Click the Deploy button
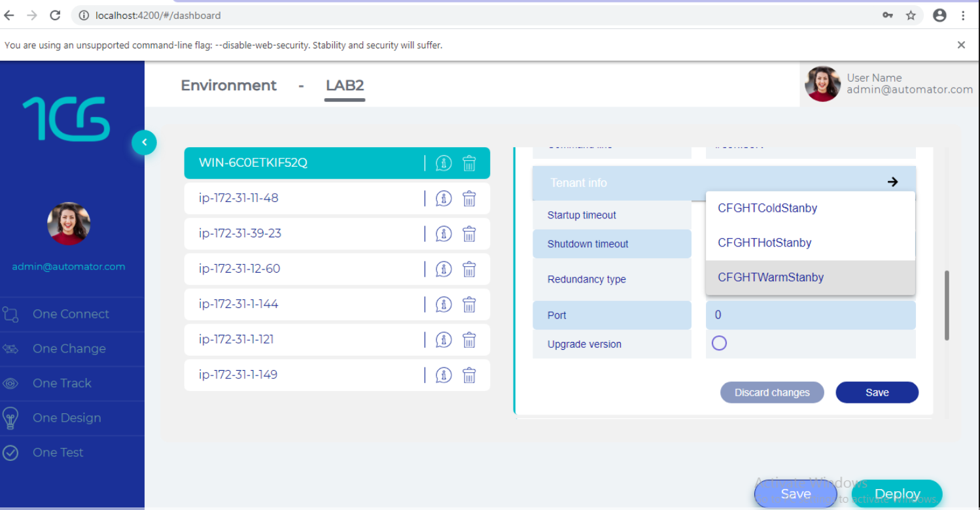 click(x=896, y=494)
